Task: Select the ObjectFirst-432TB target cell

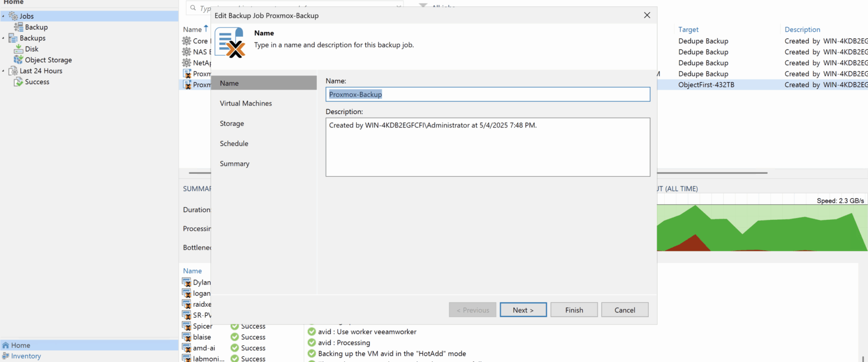Action: pyautogui.click(x=706, y=85)
